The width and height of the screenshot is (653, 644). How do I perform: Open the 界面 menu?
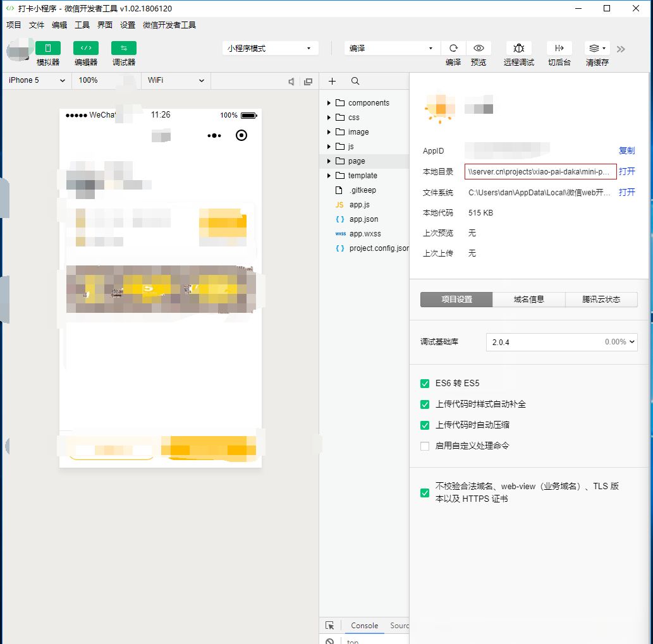click(x=105, y=25)
